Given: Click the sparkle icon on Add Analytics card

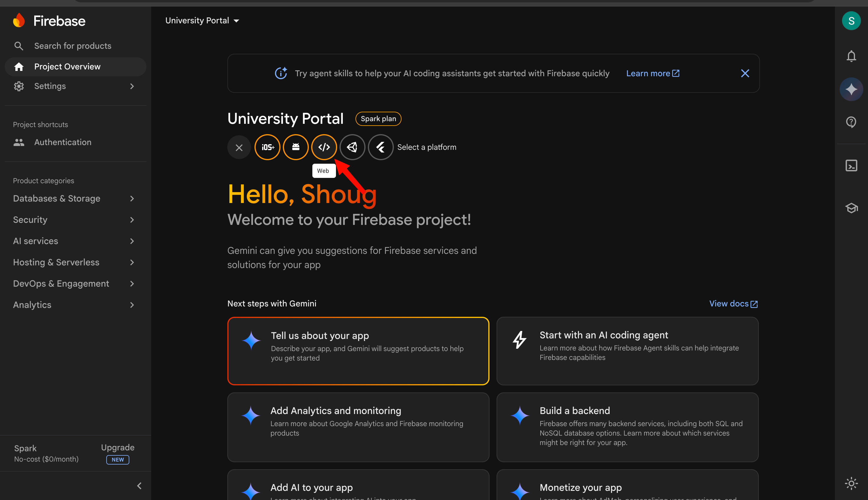Looking at the screenshot, I should (251, 415).
